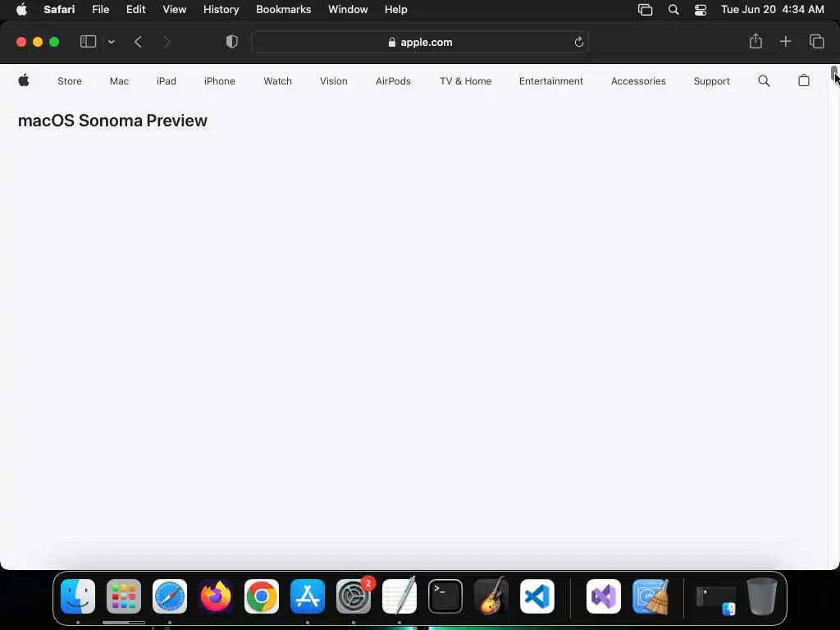Reload the page with the refresh icon
Screen dimensions: 840x630
(x=578, y=42)
